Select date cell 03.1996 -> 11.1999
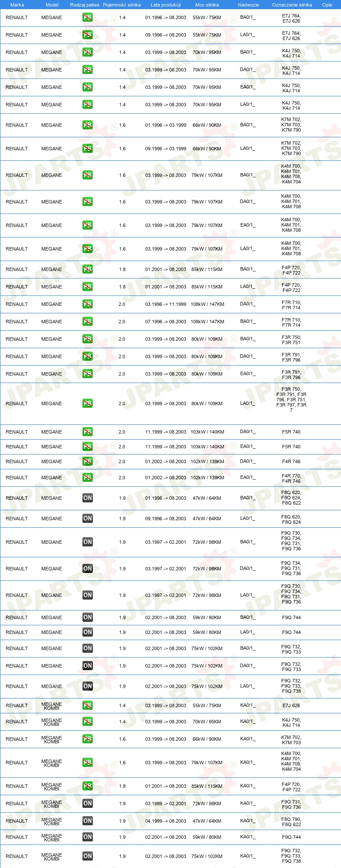This screenshot has height=868, width=341. click(166, 304)
